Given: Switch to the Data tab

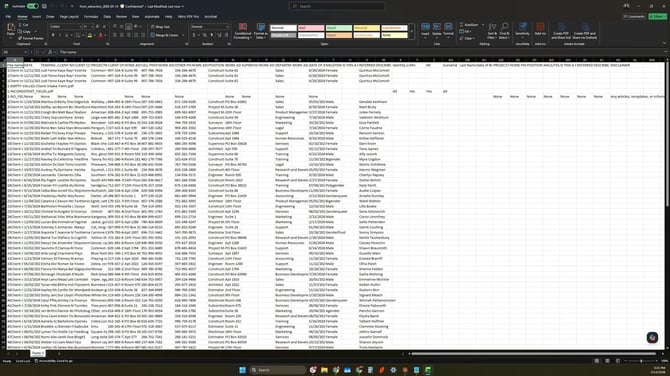Looking at the screenshot, I should pyautogui.click(x=107, y=17).
